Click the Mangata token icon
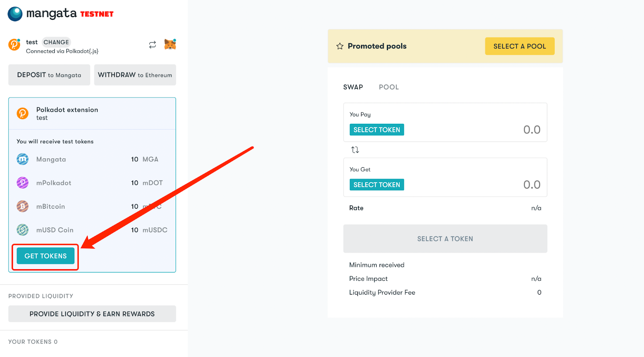 pyautogui.click(x=23, y=159)
